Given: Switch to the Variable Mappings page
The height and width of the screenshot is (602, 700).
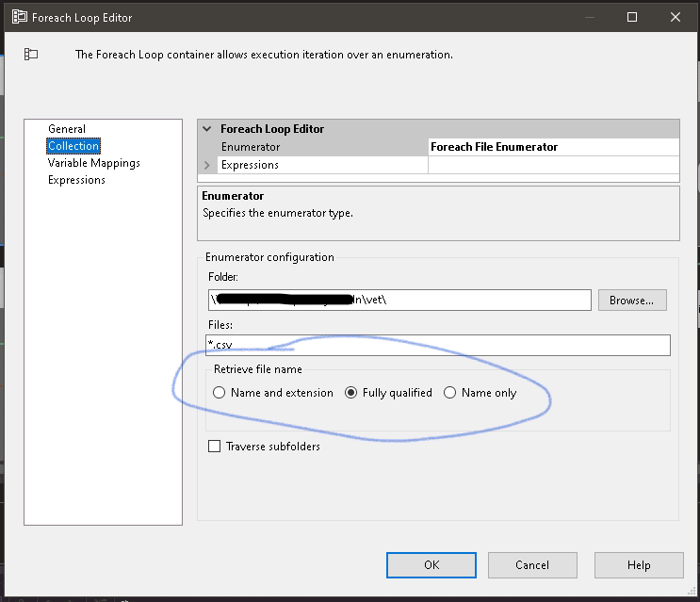Looking at the screenshot, I should click(x=94, y=163).
